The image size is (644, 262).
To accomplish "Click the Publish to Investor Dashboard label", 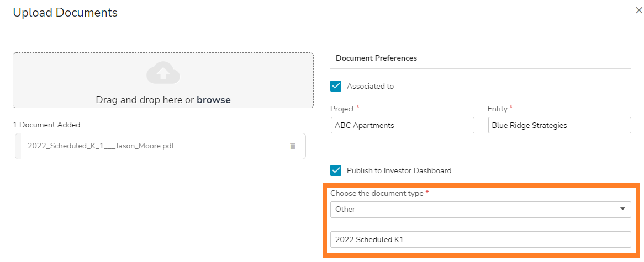I will (x=399, y=170).
